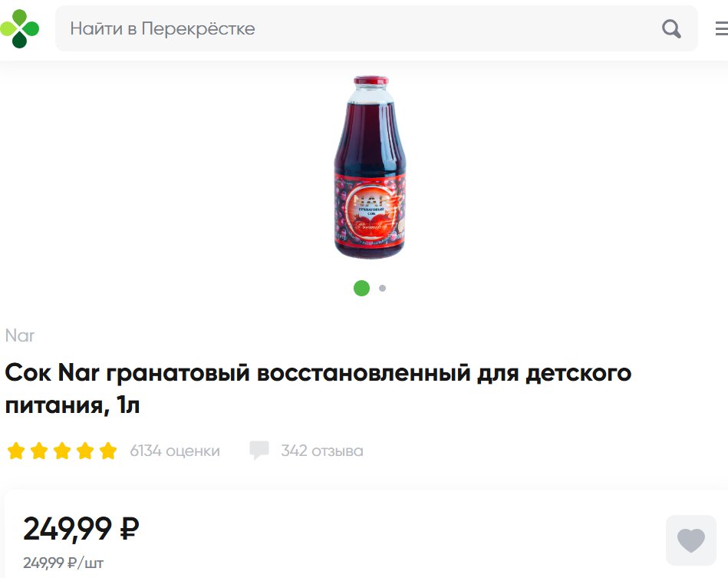This screenshot has width=728, height=578.
Task: Click the third rating star
Action: [x=62, y=451]
